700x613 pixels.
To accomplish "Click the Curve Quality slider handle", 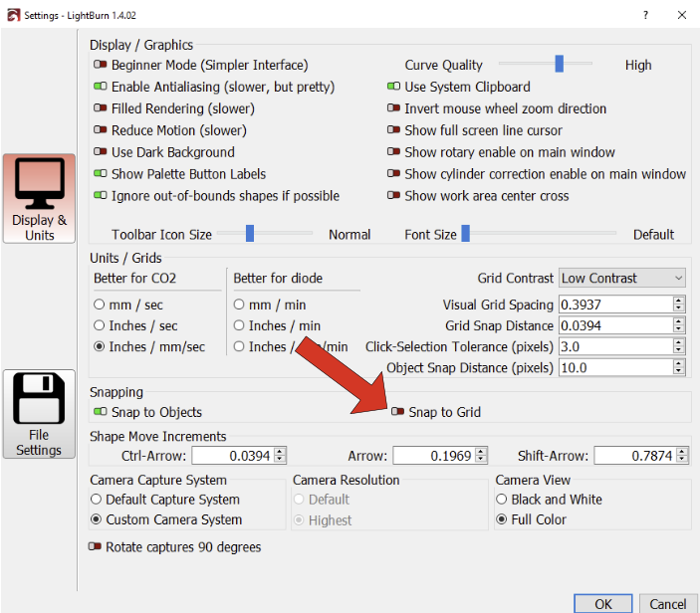I will 559,64.
